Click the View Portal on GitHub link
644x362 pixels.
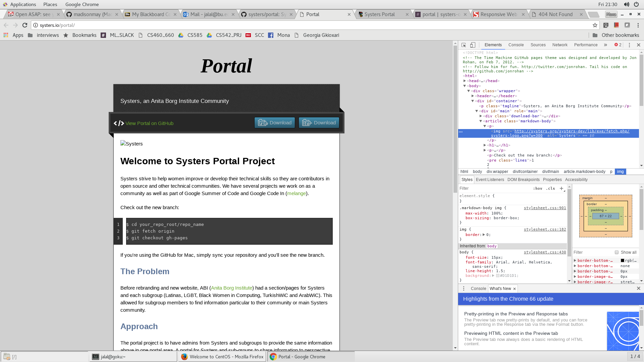point(149,123)
